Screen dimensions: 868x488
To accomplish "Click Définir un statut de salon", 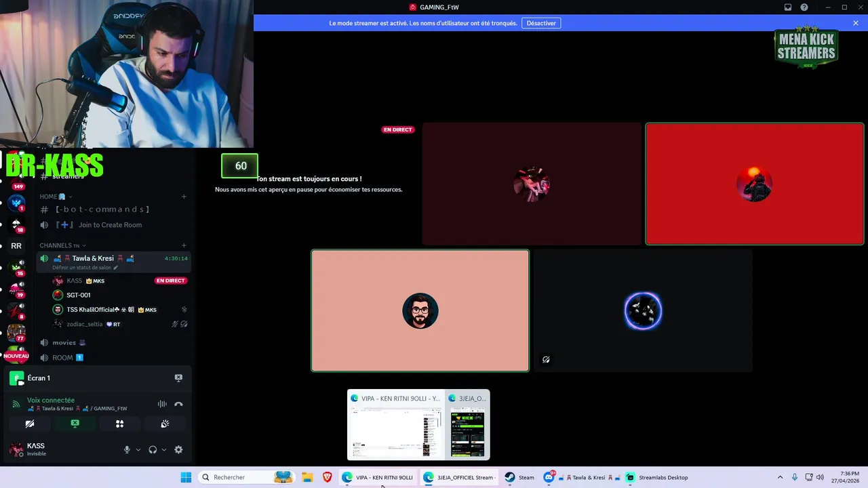I will coord(85,268).
